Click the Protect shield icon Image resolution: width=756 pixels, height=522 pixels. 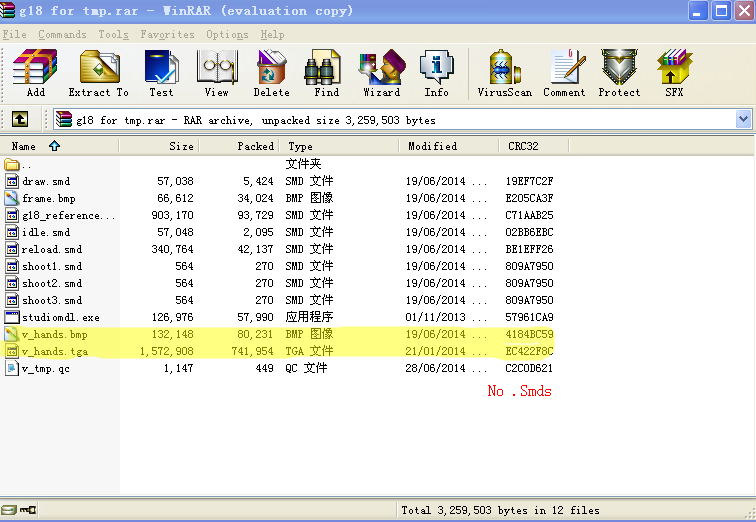620,67
